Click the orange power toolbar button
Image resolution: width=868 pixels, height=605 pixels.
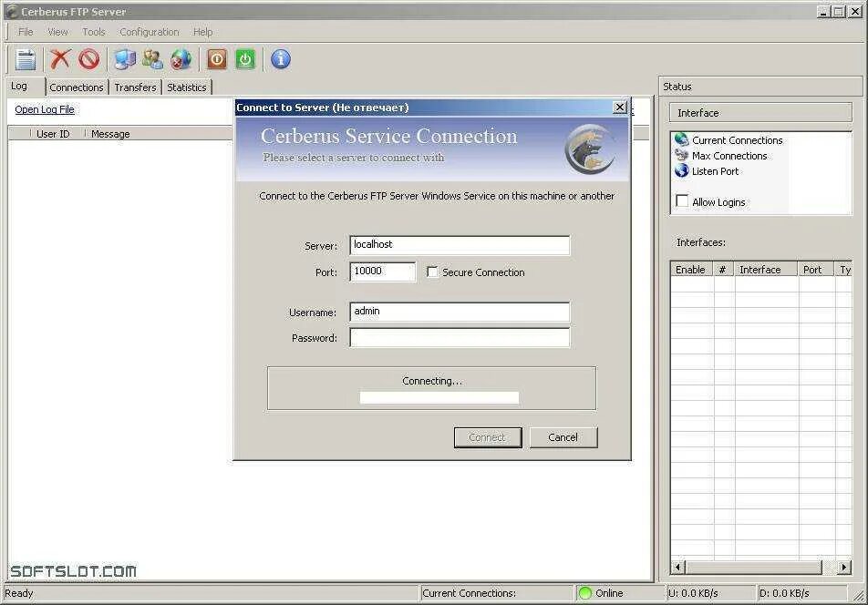click(x=217, y=58)
